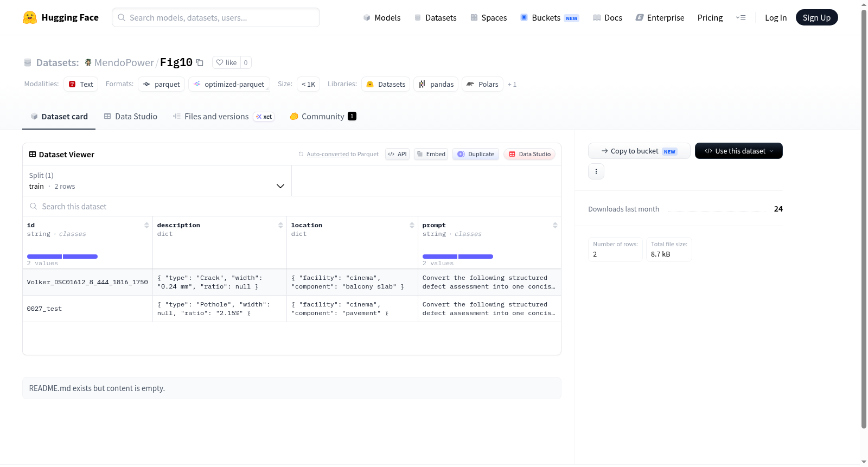Select the Datasets library tag
Viewport: 868px width, 467px height.
[386, 84]
